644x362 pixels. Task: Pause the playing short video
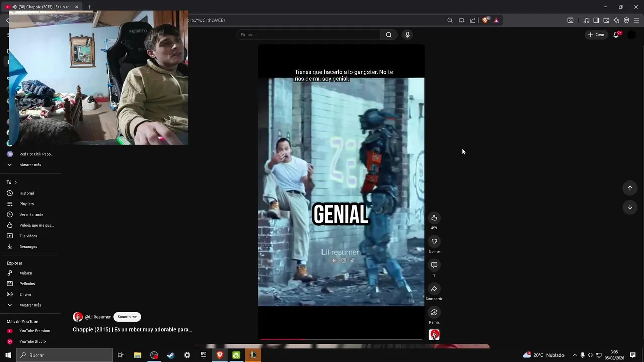pyautogui.click(x=341, y=191)
